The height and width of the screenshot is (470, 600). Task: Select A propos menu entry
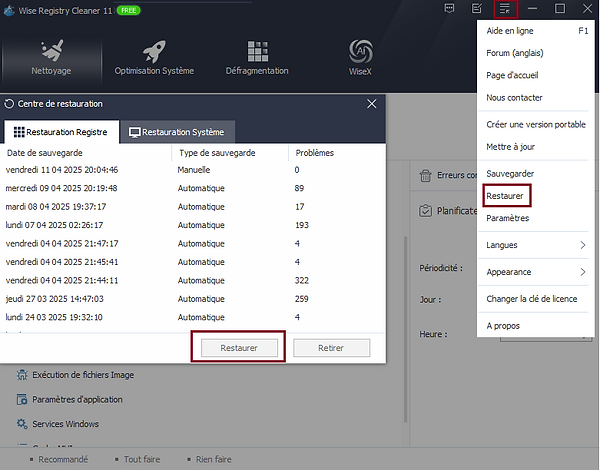click(535, 326)
